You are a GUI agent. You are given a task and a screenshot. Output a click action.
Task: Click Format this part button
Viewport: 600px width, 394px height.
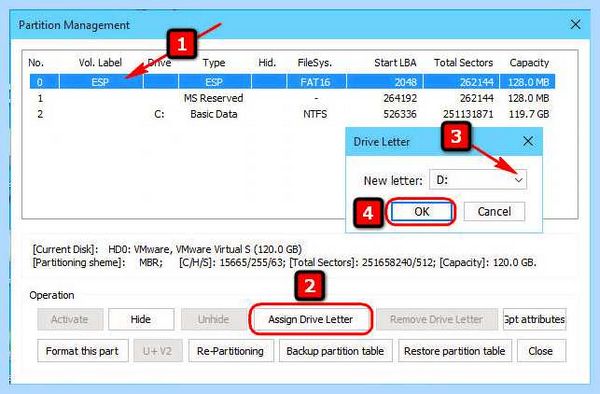[x=83, y=351]
